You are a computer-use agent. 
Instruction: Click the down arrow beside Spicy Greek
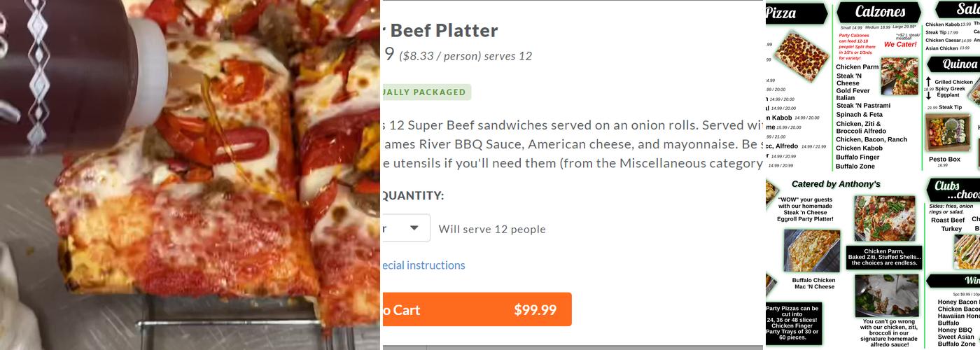[929, 95]
